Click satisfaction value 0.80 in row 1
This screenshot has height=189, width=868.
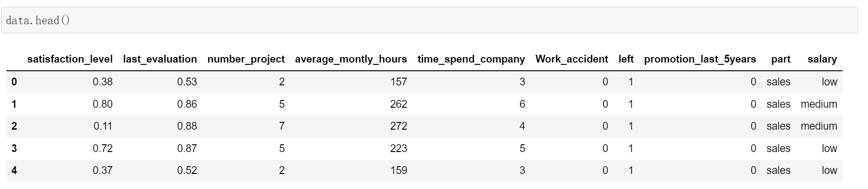(103, 105)
